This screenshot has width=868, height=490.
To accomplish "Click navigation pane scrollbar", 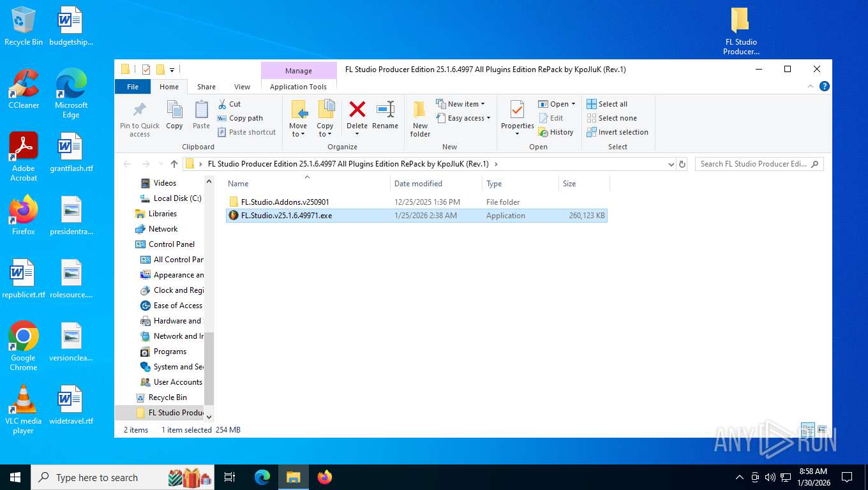I will coord(209,369).
